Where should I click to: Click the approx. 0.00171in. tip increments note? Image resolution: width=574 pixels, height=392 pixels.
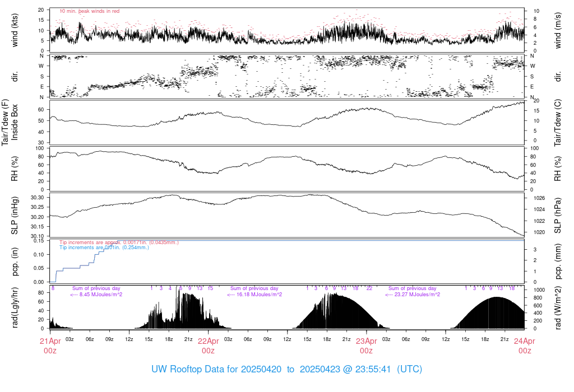119,242
